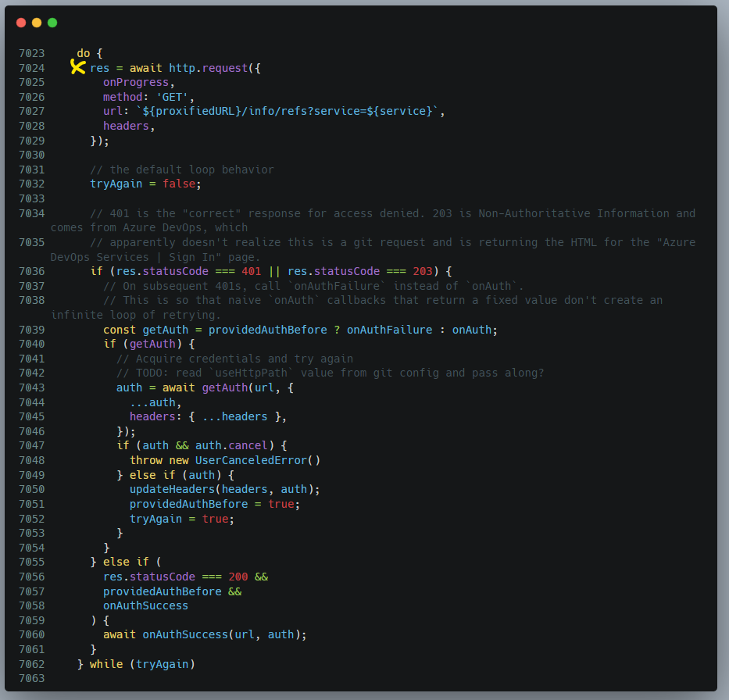This screenshot has width=729, height=700.
Task: Click 'await' keyword on line 7060
Action: pyautogui.click(x=120, y=635)
